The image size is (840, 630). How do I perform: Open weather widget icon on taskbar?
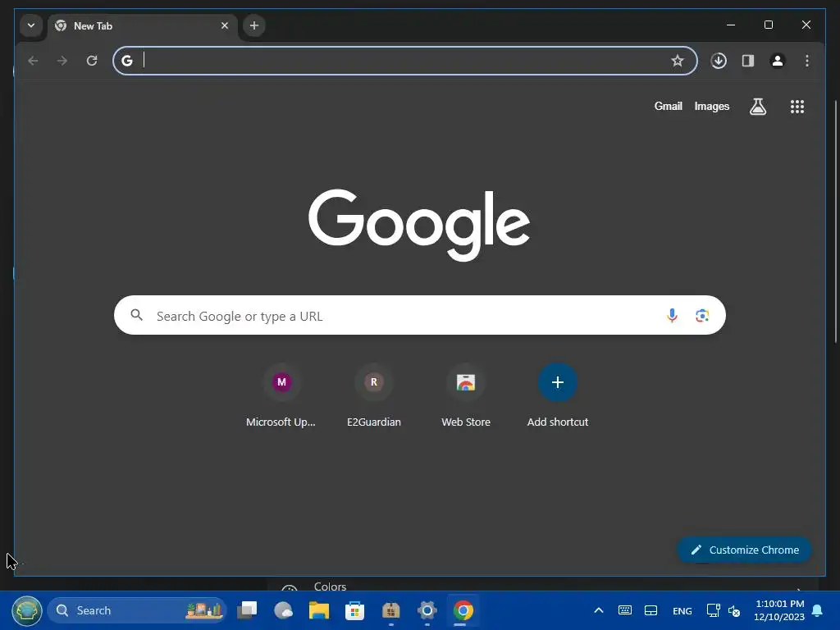(283, 610)
